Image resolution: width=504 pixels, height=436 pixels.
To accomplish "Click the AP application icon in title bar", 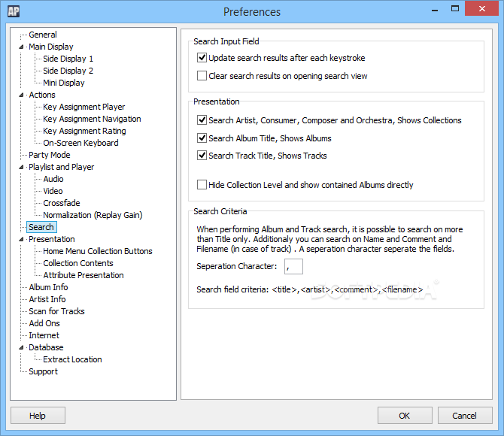I will [x=14, y=11].
